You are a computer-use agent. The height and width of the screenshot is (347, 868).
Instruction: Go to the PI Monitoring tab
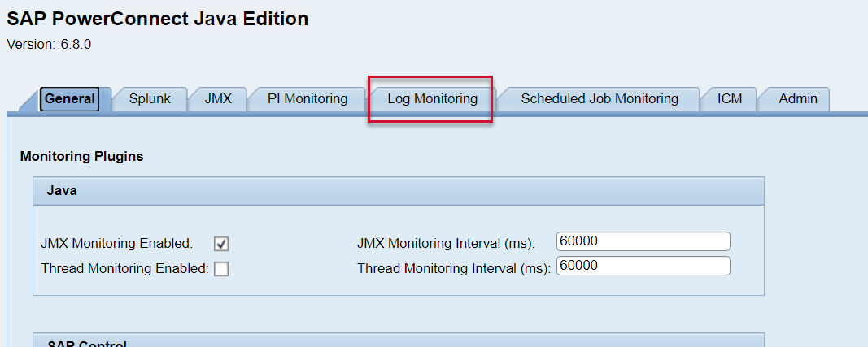pyautogui.click(x=308, y=99)
